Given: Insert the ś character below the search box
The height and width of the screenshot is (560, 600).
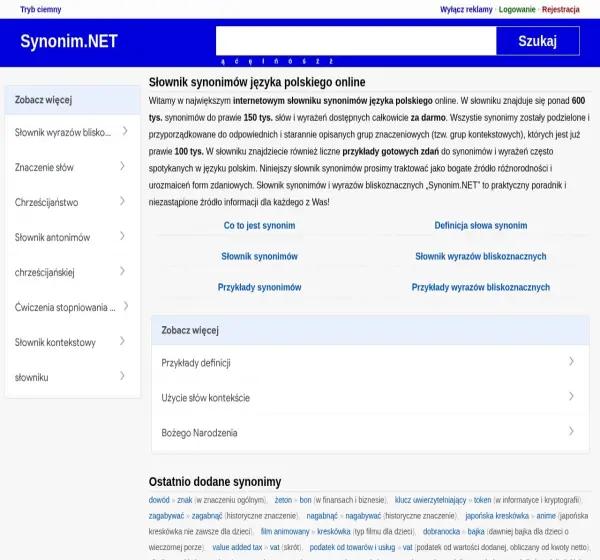Looking at the screenshot, I should tap(304, 61).
